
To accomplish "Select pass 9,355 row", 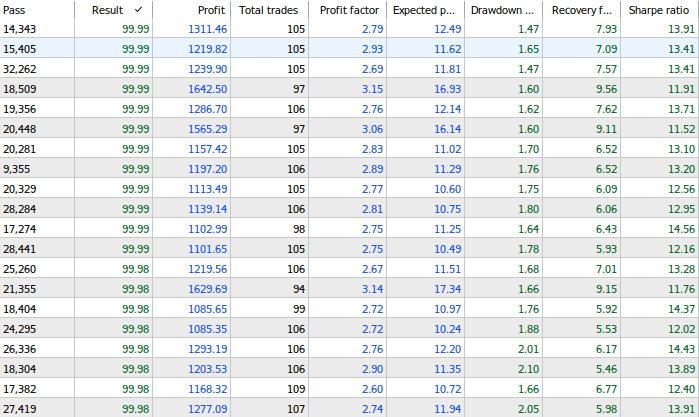I will (350, 169).
